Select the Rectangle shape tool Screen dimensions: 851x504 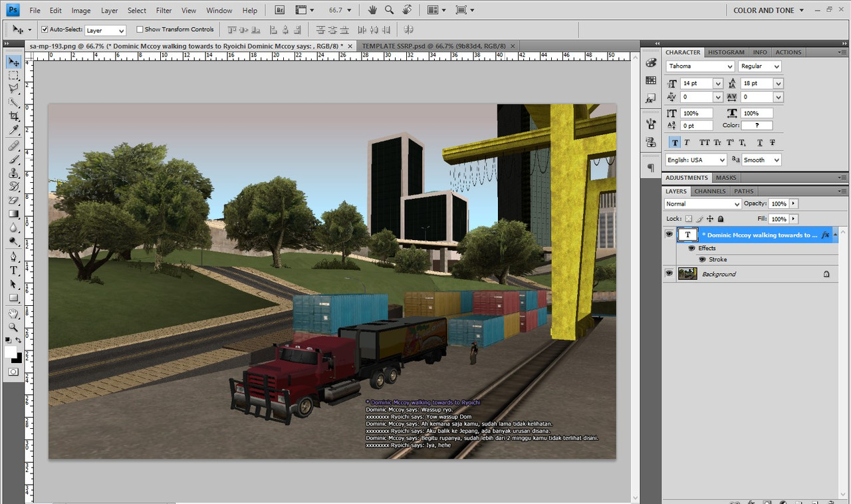point(13,298)
